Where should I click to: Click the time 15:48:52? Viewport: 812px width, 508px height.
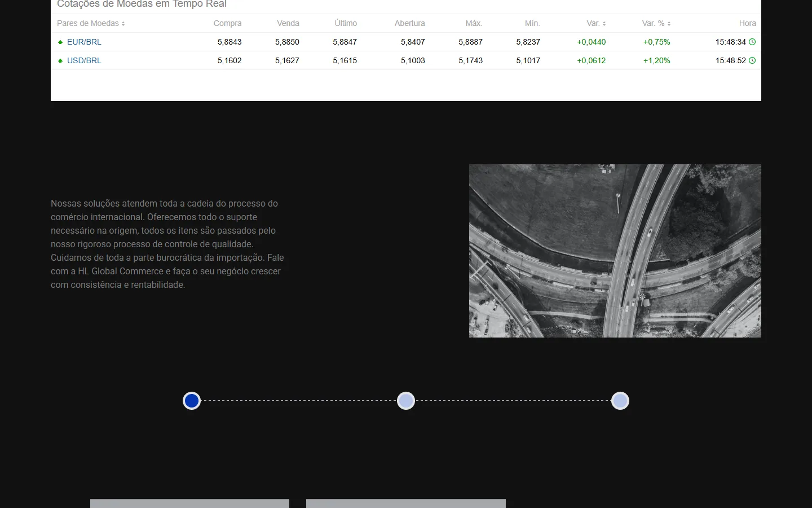pos(731,60)
